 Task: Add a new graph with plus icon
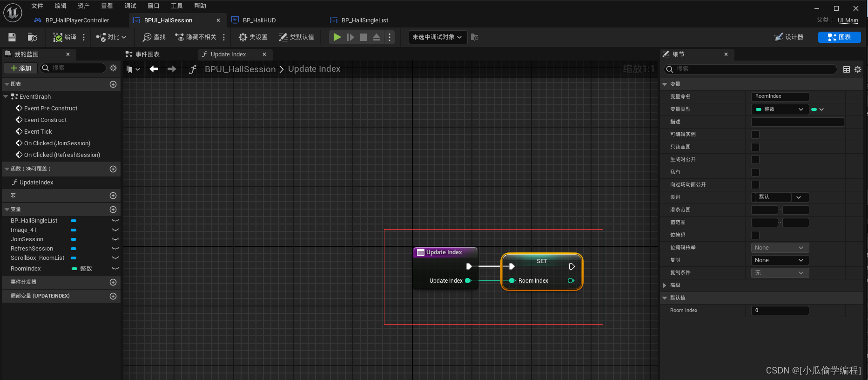coord(113,84)
